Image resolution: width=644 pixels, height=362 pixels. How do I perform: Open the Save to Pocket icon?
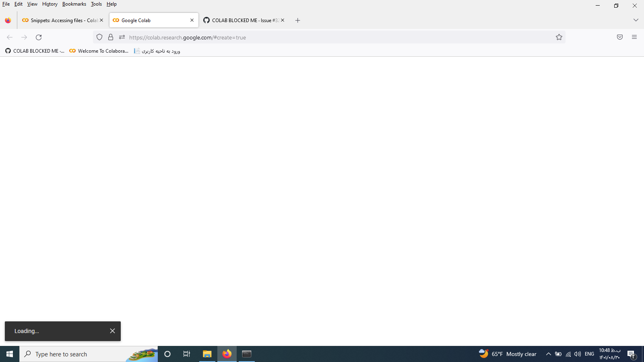(620, 37)
